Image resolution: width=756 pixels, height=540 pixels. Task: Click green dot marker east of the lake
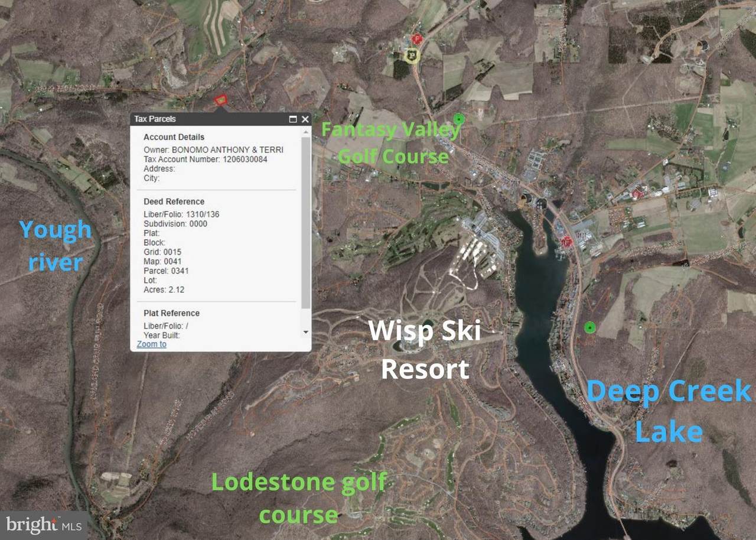pyautogui.click(x=589, y=327)
